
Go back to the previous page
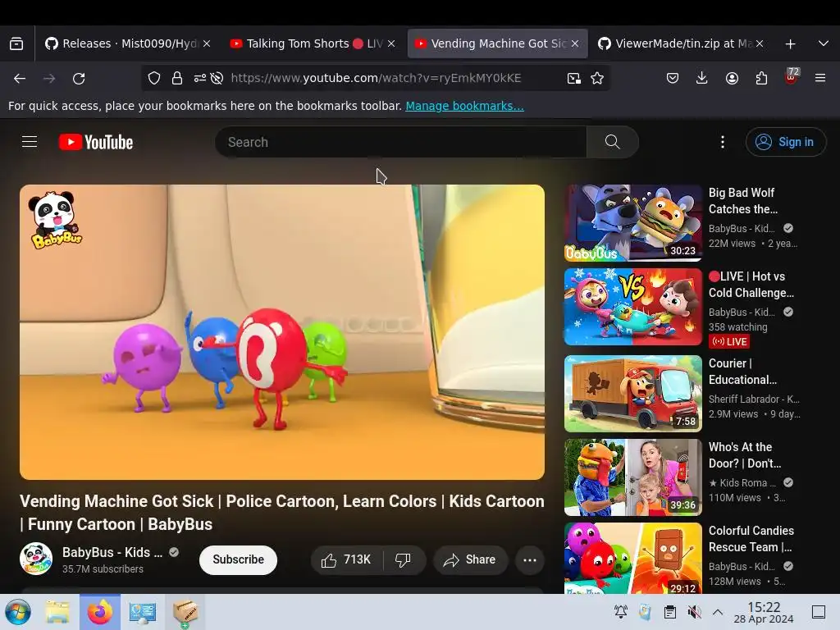pyautogui.click(x=20, y=78)
